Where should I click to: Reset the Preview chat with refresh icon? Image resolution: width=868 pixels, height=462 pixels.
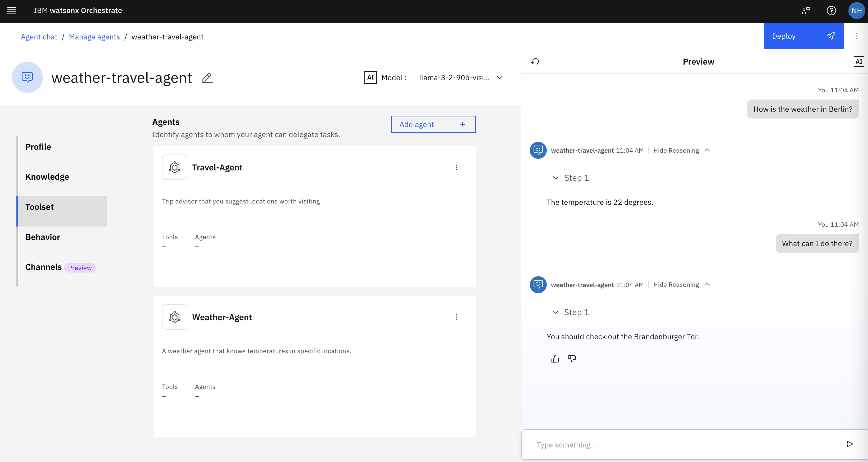tap(535, 62)
